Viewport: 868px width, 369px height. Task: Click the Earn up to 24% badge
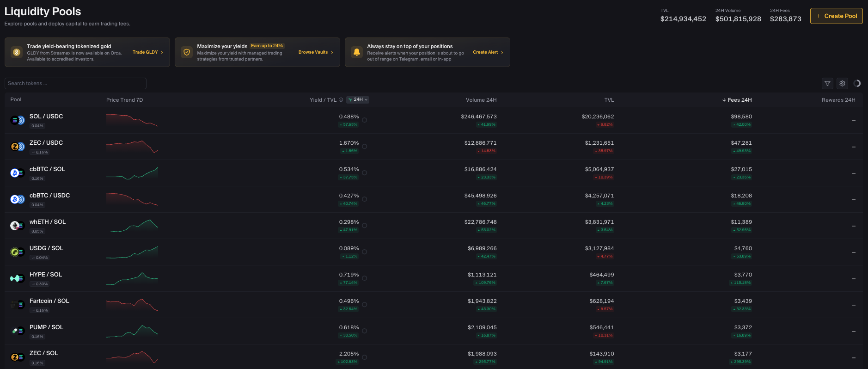[267, 46]
